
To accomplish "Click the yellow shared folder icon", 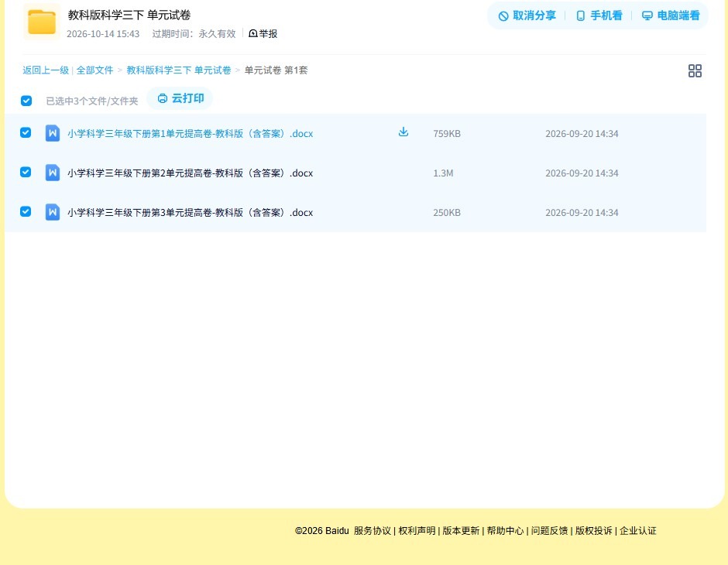I will (x=42, y=22).
